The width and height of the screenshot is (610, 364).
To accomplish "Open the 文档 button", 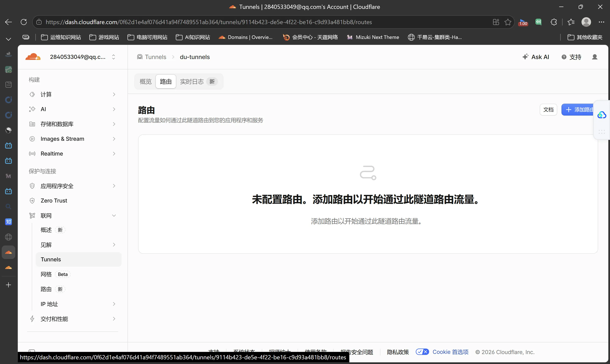I will point(548,110).
